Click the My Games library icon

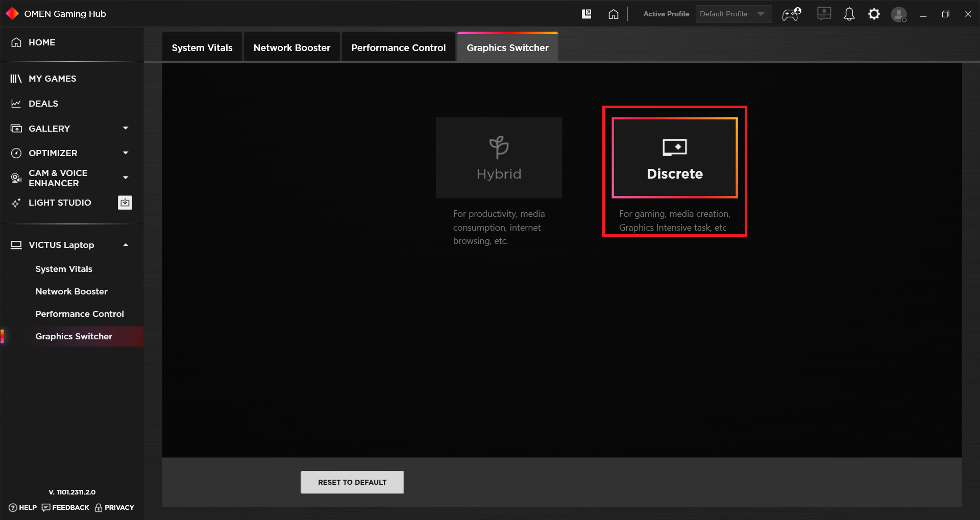[x=16, y=79]
